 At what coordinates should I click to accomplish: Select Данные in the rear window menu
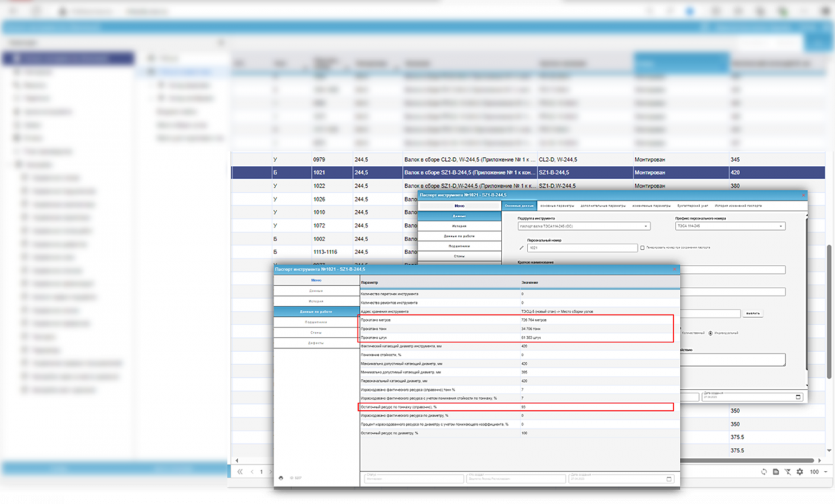[x=459, y=216]
